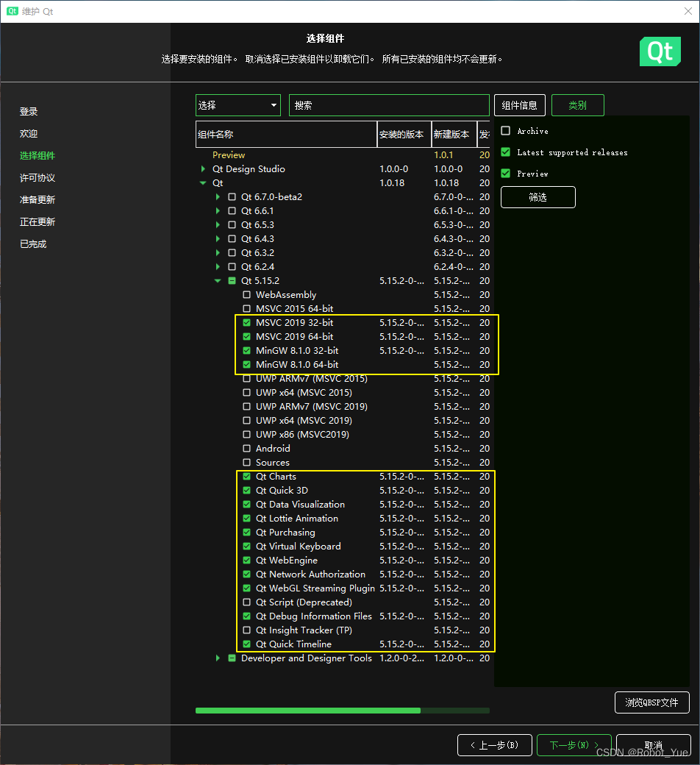Uncheck MSVC 2019 64-bit component
Image resolution: width=700 pixels, height=765 pixels.
pos(247,337)
